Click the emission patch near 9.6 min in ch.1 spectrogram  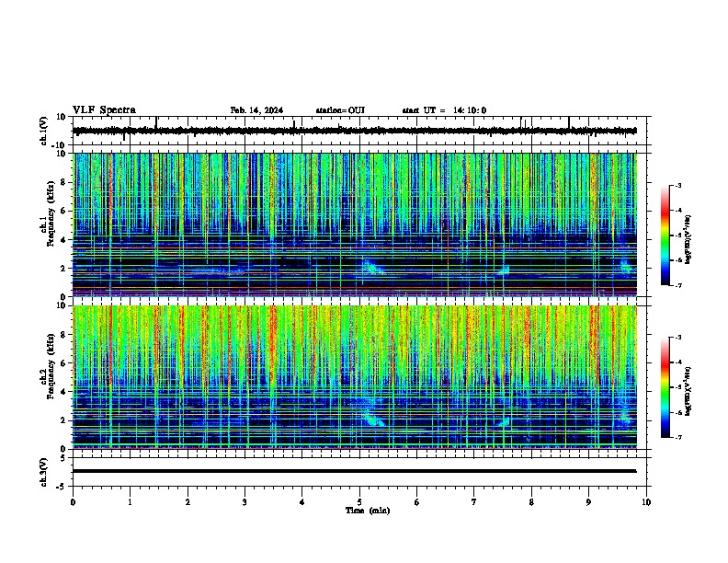click(626, 267)
